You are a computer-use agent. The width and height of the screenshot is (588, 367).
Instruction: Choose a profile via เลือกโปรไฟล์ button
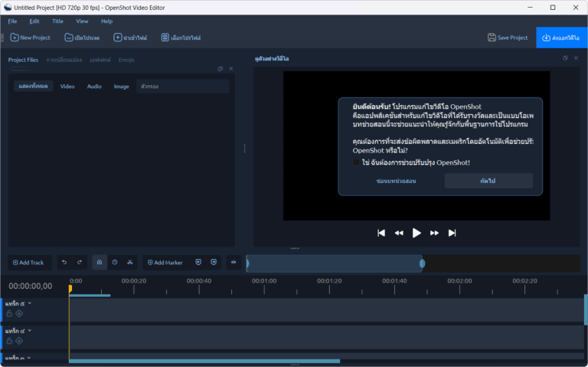pos(181,38)
